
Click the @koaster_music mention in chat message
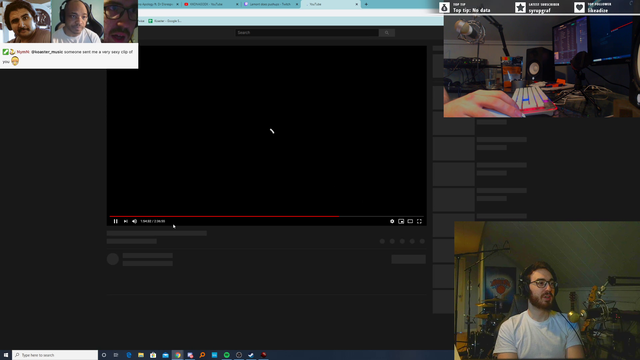(47, 52)
